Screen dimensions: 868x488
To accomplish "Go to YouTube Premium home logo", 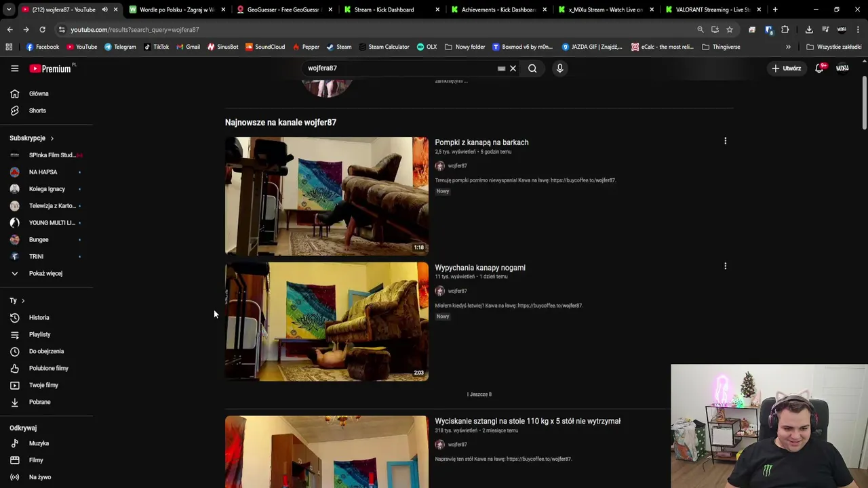I will [x=52, y=68].
